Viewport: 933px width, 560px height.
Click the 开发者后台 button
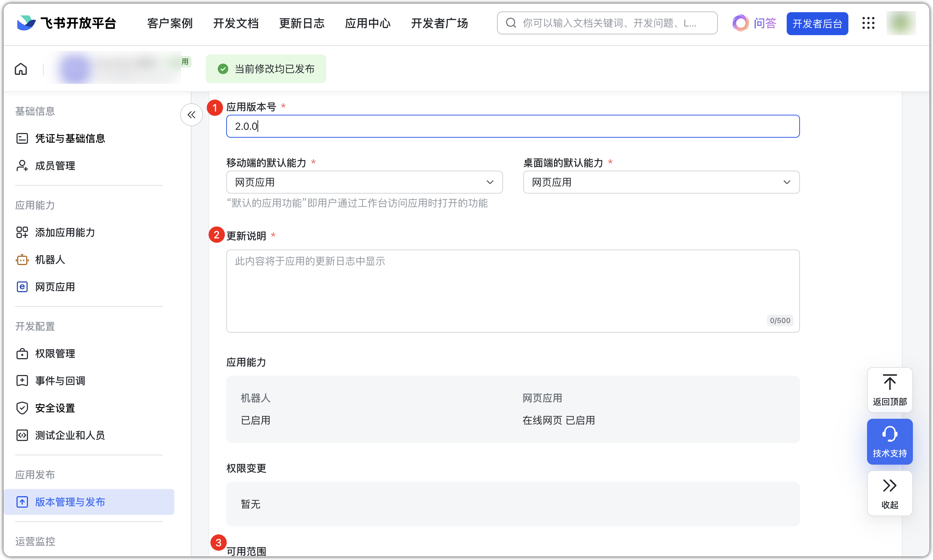coord(817,23)
